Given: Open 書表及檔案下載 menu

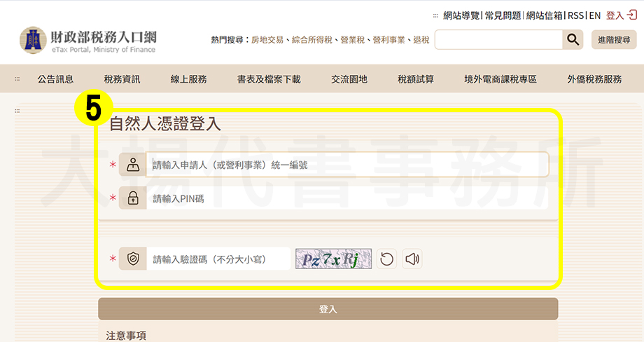Looking at the screenshot, I should tap(269, 79).
